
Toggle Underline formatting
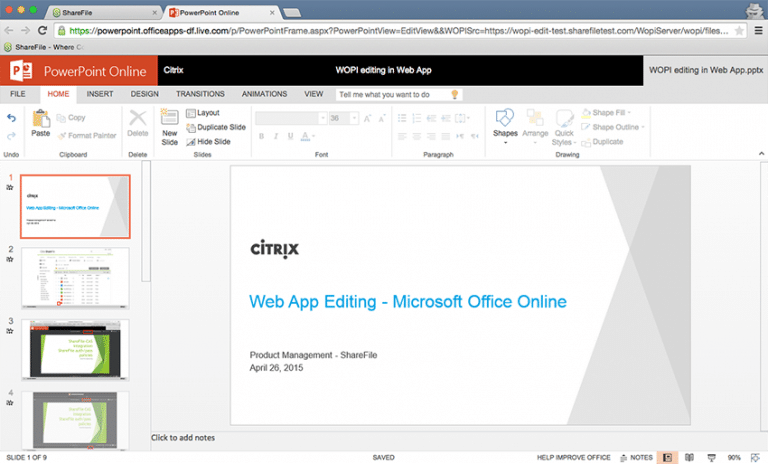click(290, 136)
